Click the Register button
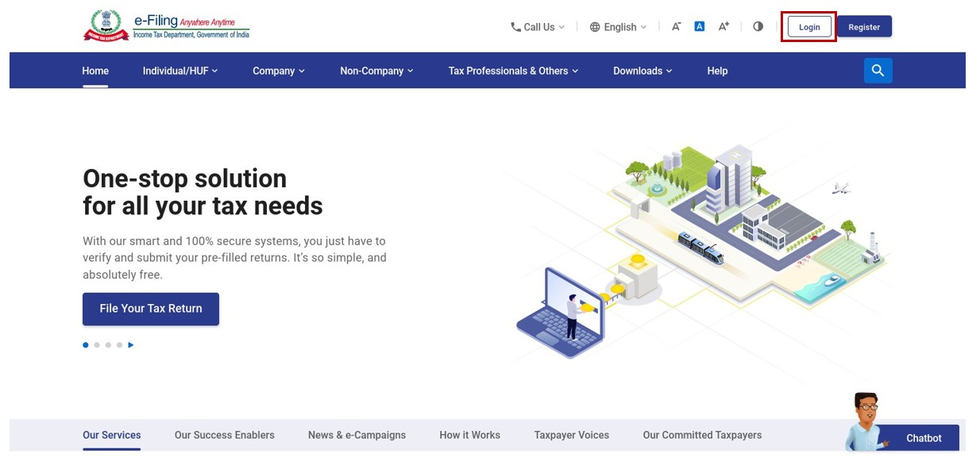The width and height of the screenshot is (980, 473). coord(864,26)
